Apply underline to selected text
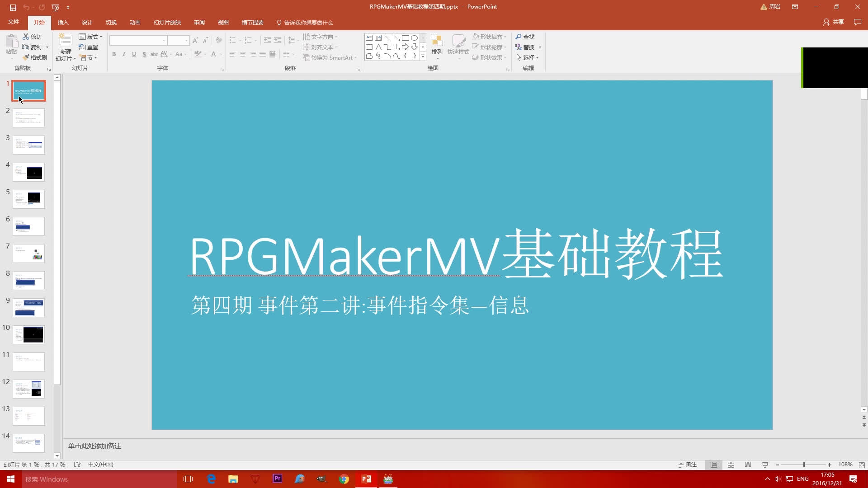 (x=134, y=54)
